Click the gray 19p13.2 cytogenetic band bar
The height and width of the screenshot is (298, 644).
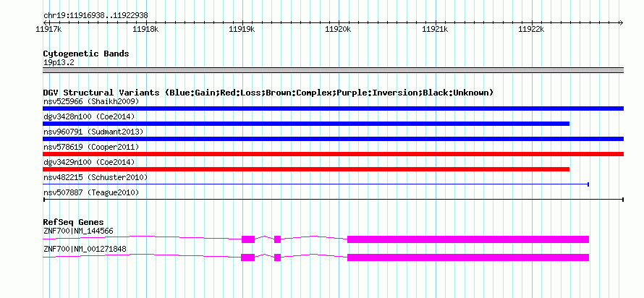pos(333,70)
